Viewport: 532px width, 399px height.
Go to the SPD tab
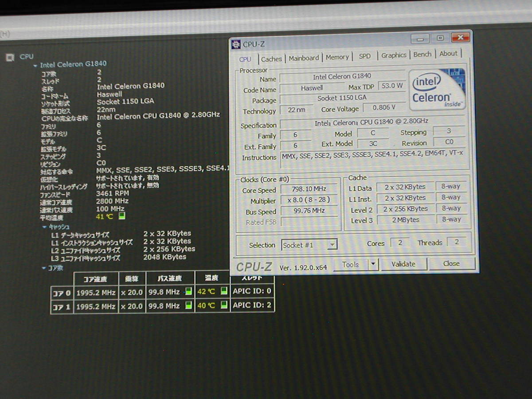[365, 56]
